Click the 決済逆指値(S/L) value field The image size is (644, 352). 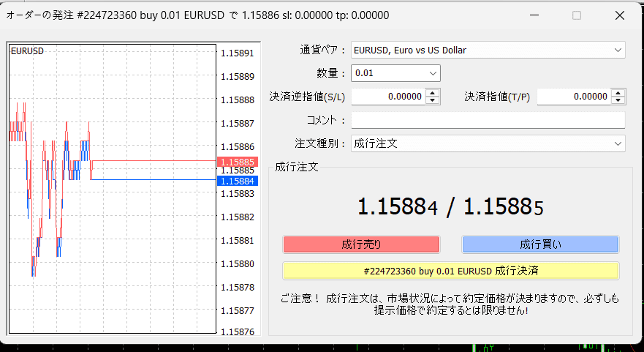tap(388, 97)
